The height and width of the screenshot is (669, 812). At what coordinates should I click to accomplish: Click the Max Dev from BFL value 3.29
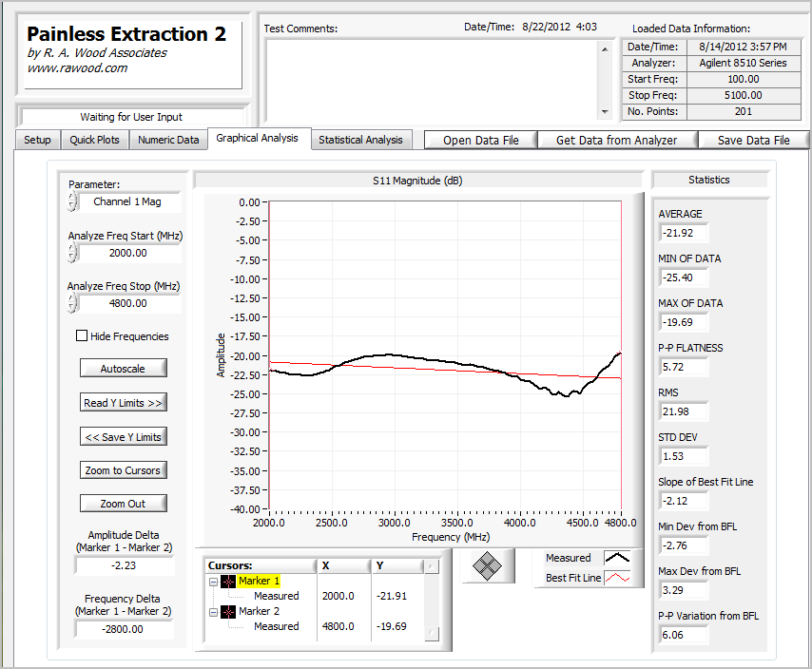tap(684, 590)
